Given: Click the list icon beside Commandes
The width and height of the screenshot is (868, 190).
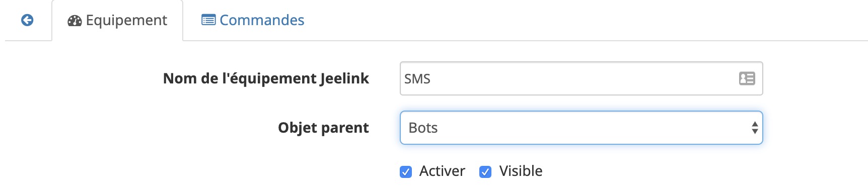Looking at the screenshot, I should click(208, 20).
